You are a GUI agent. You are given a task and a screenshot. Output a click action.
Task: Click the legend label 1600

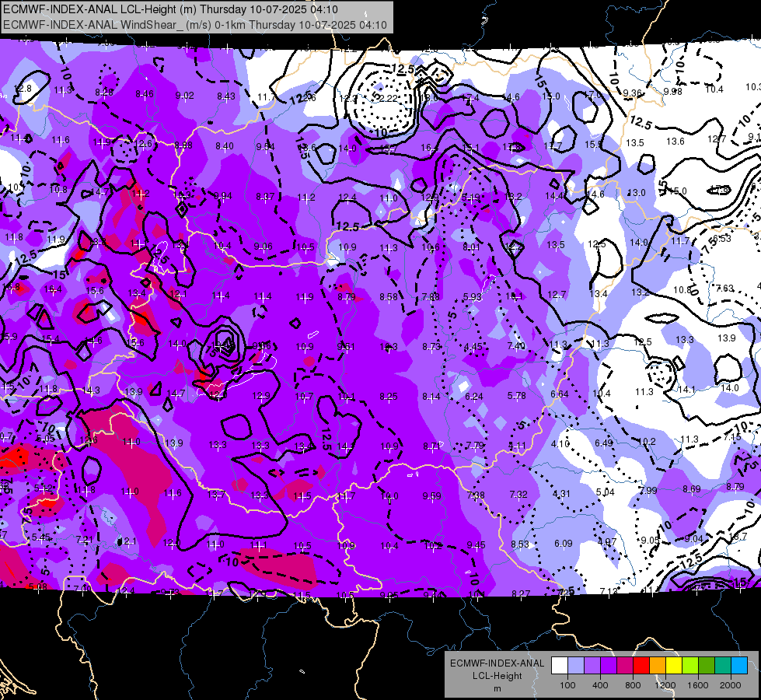(698, 685)
